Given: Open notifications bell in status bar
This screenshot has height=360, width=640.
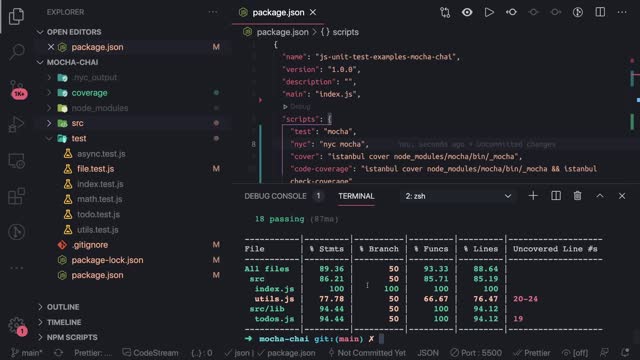Looking at the screenshot, I should pyautogui.click(x=625, y=353).
